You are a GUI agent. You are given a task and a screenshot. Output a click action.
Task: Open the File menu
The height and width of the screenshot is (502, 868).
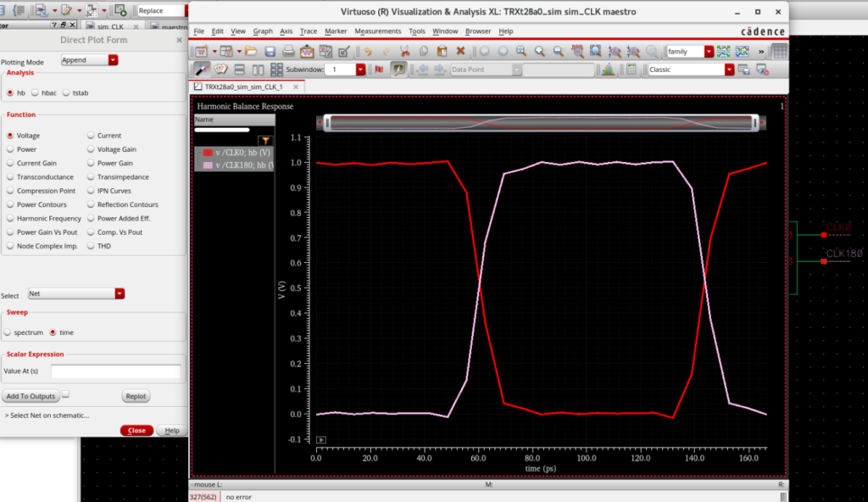pos(198,31)
